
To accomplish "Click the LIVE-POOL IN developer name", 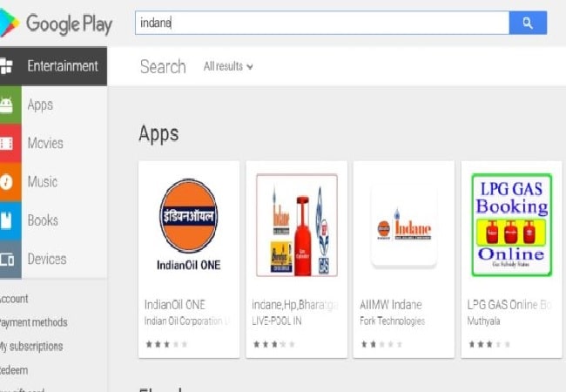I will [279, 321].
